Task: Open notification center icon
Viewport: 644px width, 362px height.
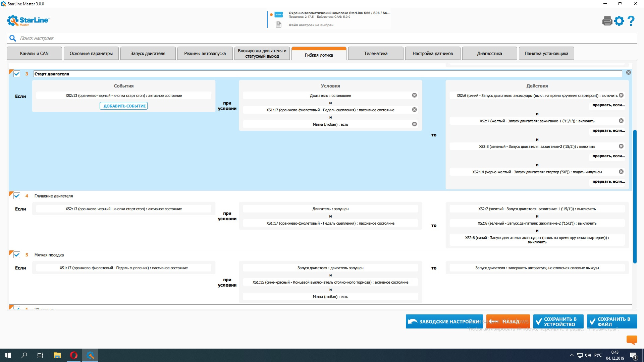Action: coord(634,356)
